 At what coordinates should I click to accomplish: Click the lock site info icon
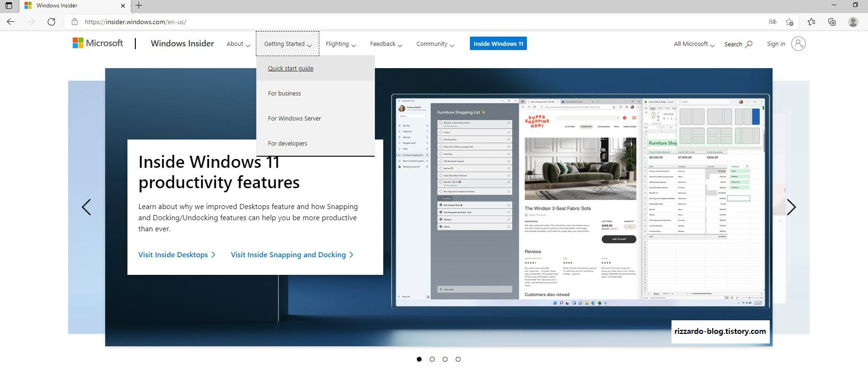tap(74, 22)
